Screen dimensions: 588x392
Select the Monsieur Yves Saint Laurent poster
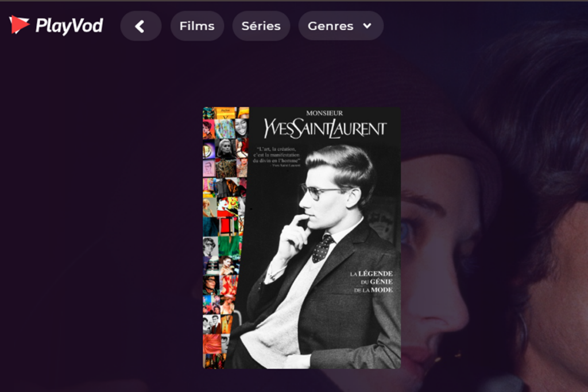click(x=302, y=238)
